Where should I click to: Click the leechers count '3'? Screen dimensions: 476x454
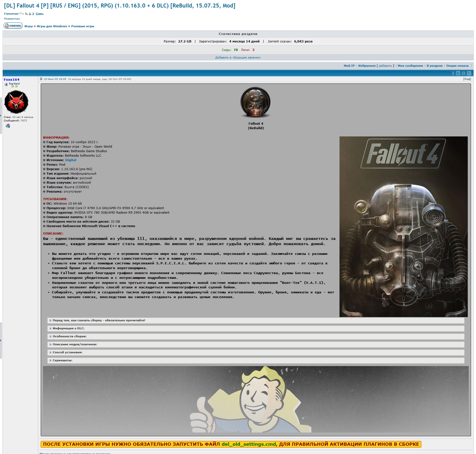[x=253, y=50]
